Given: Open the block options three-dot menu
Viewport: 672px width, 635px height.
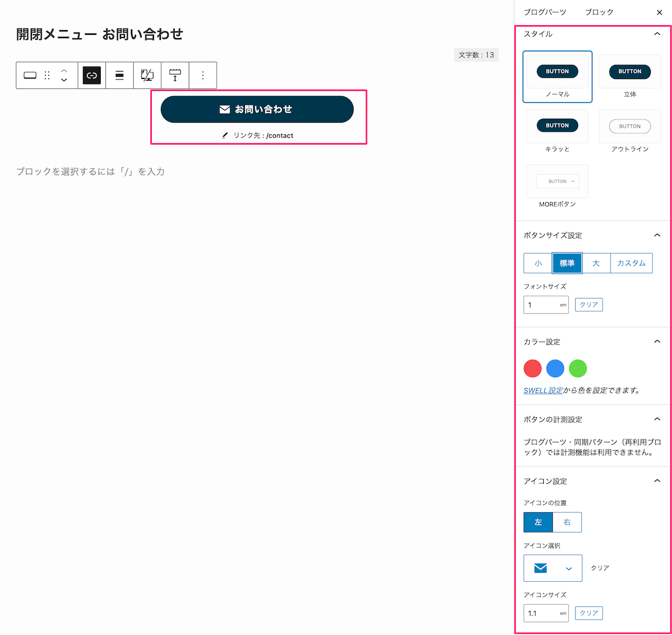Looking at the screenshot, I should tap(203, 75).
